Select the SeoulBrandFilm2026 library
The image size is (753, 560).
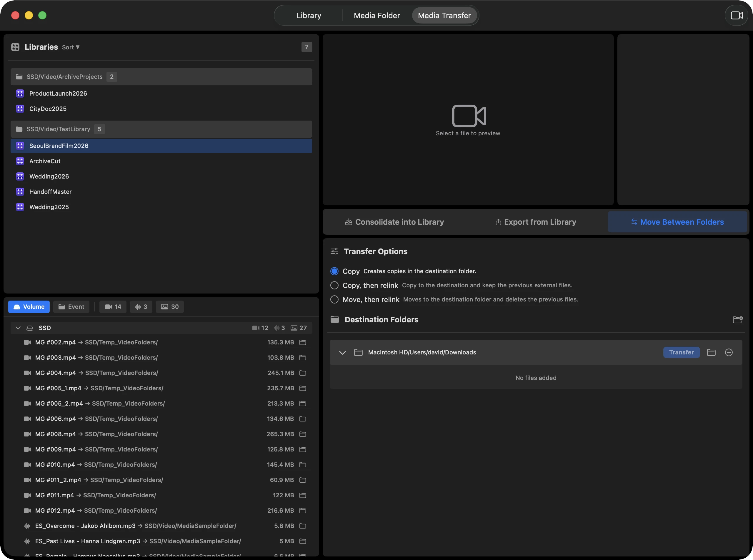coord(161,146)
